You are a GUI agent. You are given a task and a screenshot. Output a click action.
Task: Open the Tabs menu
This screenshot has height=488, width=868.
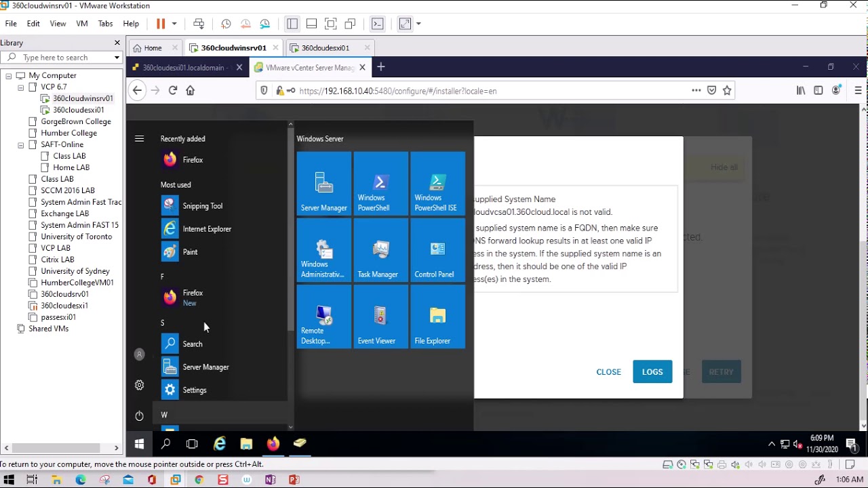(105, 24)
